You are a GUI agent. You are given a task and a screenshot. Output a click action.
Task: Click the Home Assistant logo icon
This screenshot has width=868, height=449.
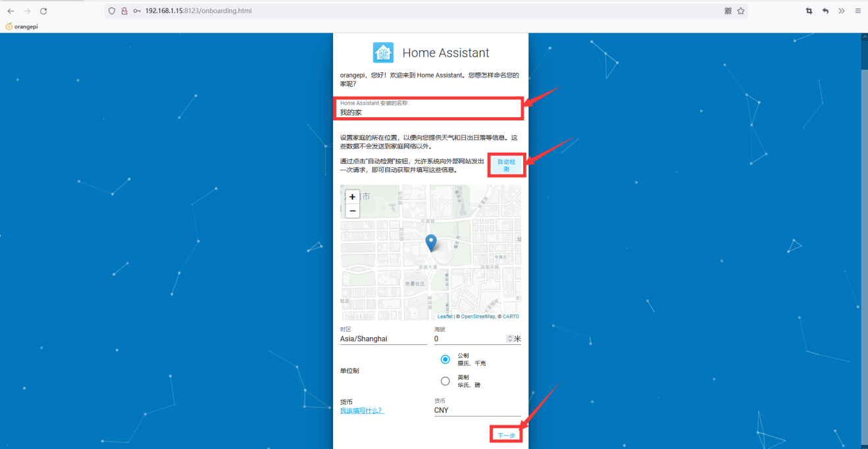click(x=383, y=53)
